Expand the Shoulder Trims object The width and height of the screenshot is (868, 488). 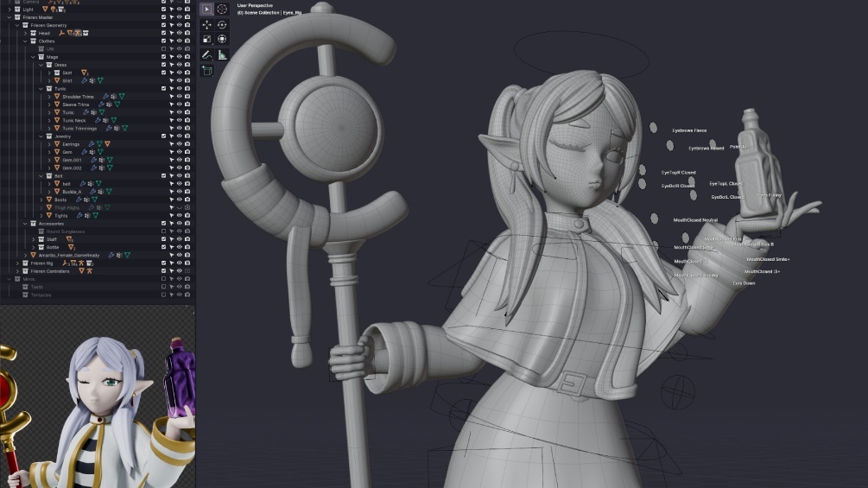[48, 96]
